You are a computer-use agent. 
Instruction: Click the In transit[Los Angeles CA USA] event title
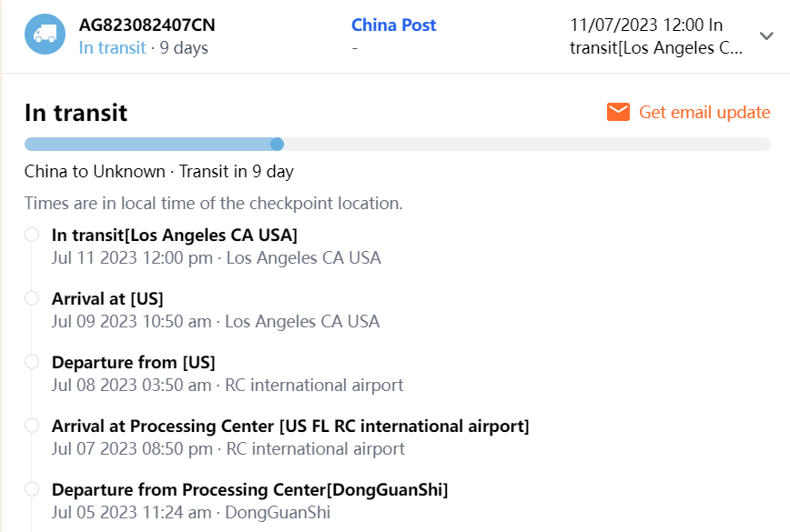point(175,235)
